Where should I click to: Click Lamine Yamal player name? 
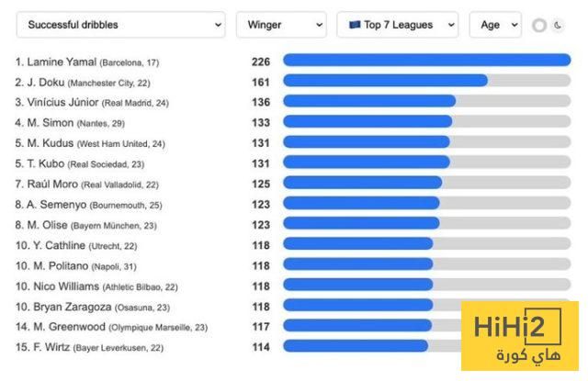[x=62, y=62]
